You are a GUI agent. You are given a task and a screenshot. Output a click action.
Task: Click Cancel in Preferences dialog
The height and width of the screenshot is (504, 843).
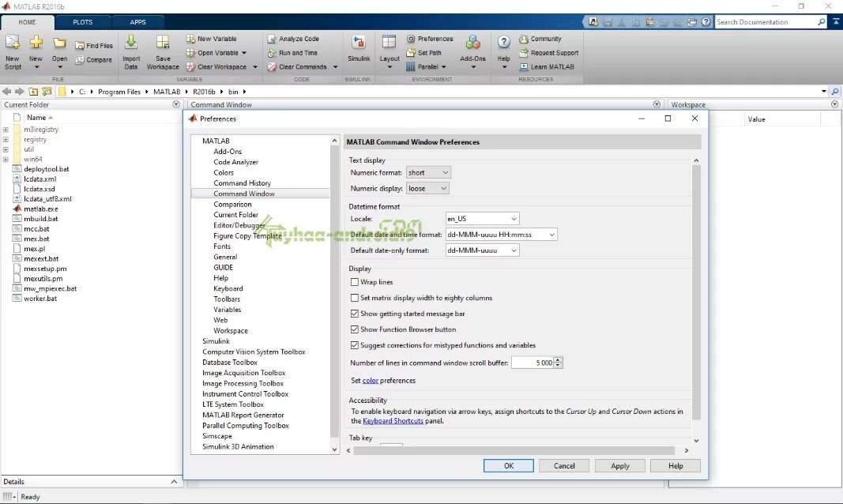pos(564,466)
